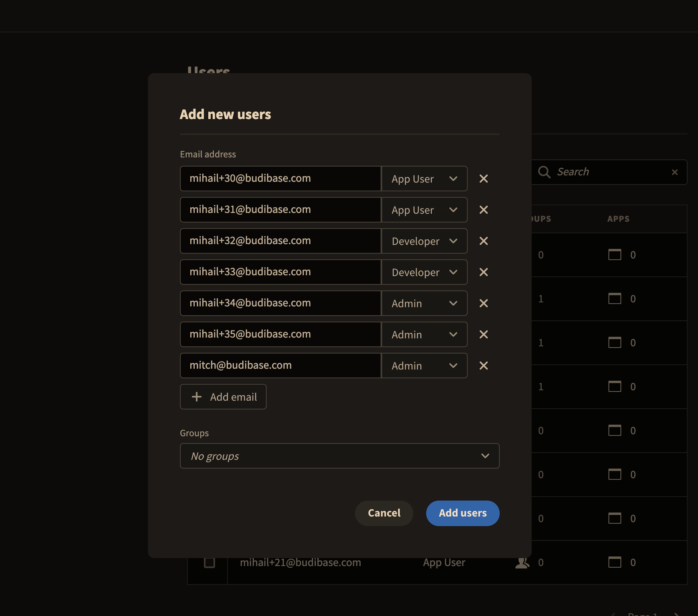The width and height of the screenshot is (698, 616).
Task: Clear the Search field with the X icon
Action: pyautogui.click(x=675, y=172)
